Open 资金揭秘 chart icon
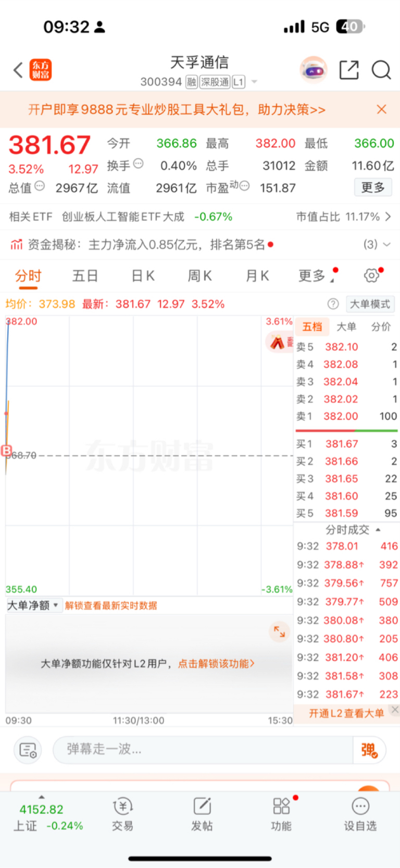Viewport: 400px width, 868px height. click(x=17, y=244)
